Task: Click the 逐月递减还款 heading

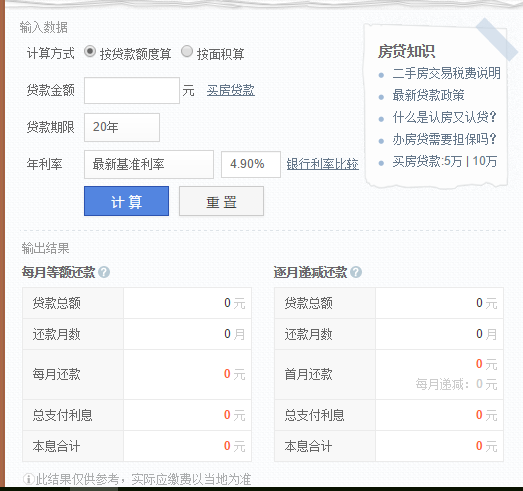Action: pyautogui.click(x=310, y=272)
